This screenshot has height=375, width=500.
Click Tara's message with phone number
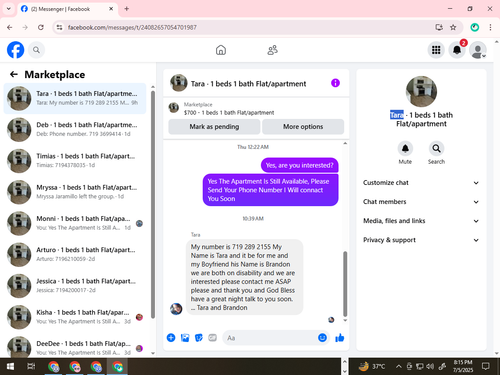pyautogui.click(x=244, y=277)
